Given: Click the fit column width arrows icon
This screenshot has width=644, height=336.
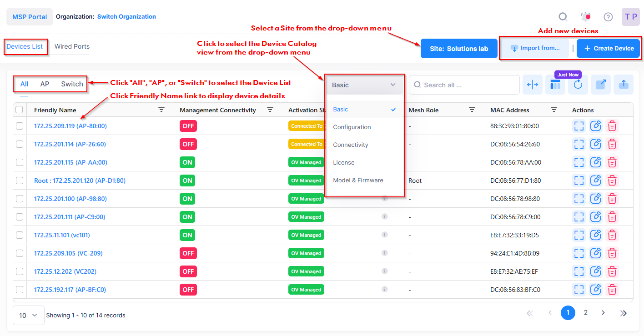Looking at the screenshot, I should point(532,85).
